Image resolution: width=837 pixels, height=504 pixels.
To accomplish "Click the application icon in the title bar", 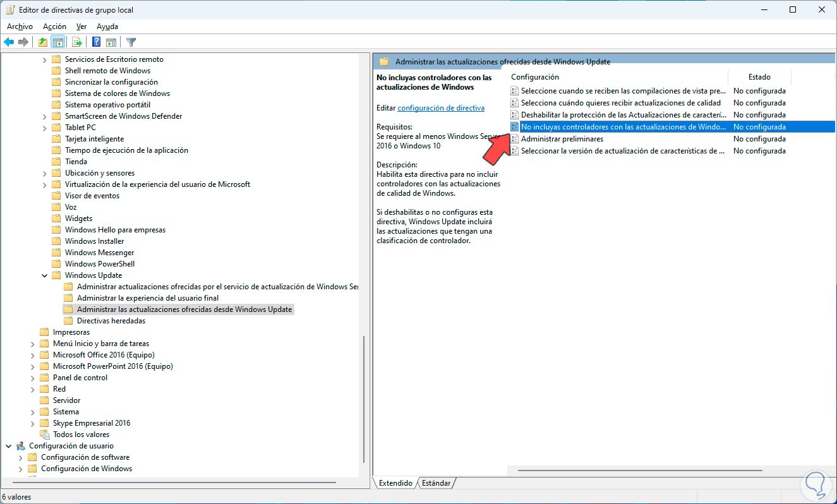I will pos(11,10).
